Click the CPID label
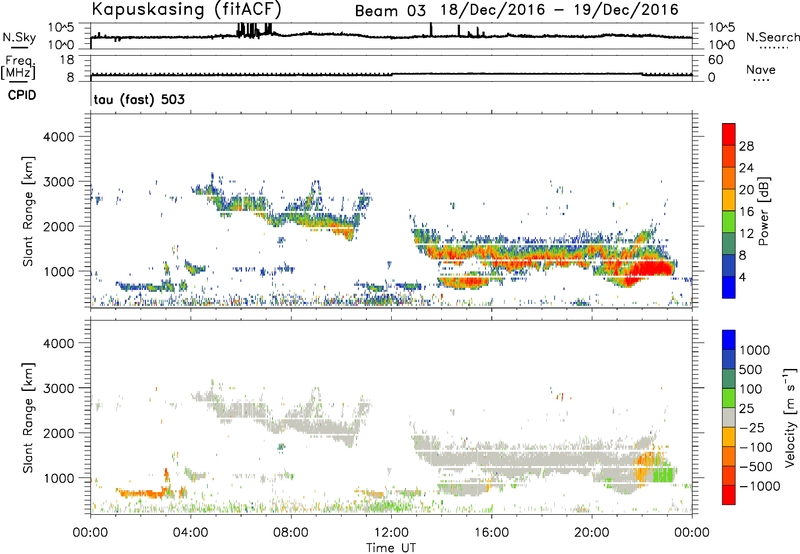Screen dimensions: 800x554 pyautogui.click(x=22, y=95)
